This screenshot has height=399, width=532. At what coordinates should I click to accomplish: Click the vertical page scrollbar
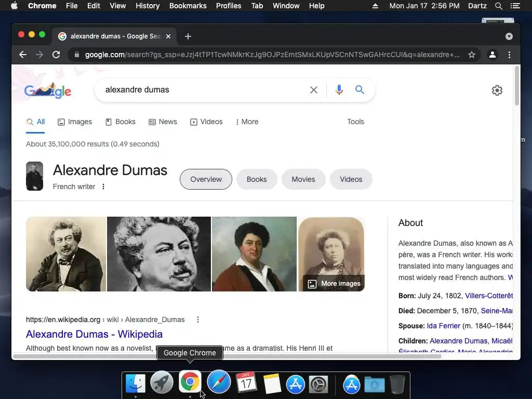[x=517, y=86]
